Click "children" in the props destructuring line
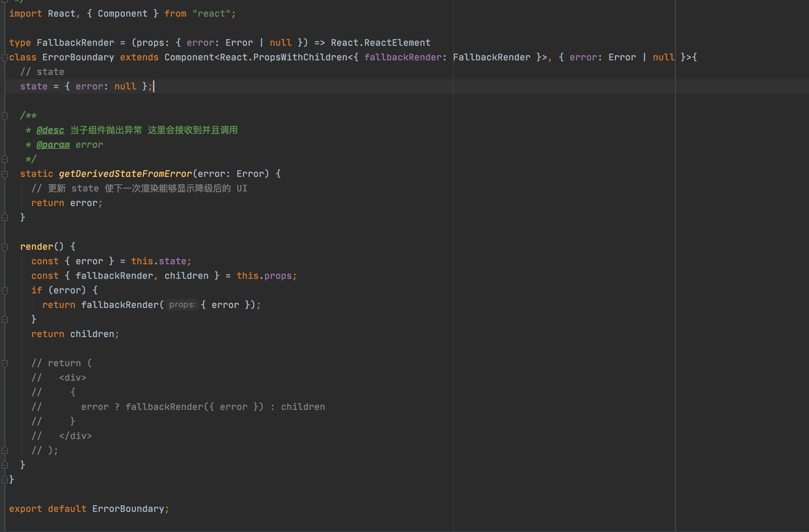The width and height of the screenshot is (809, 532). pyautogui.click(x=186, y=276)
